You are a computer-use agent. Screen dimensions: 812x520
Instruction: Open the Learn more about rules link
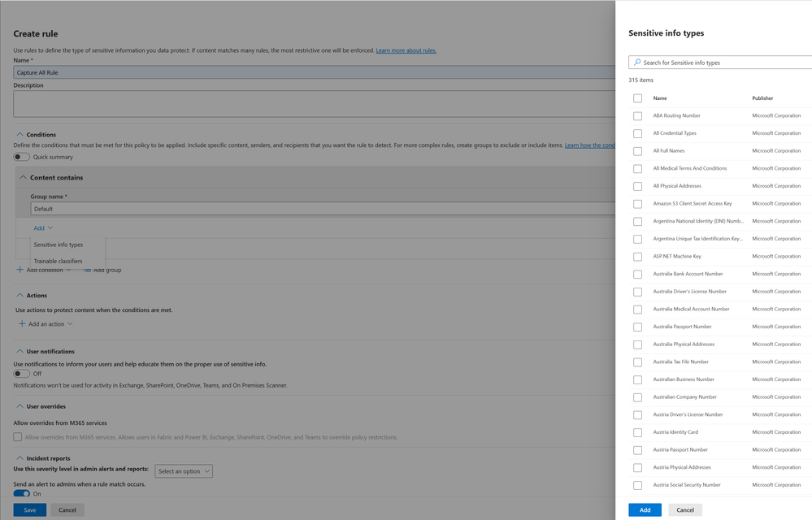(406, 50)
